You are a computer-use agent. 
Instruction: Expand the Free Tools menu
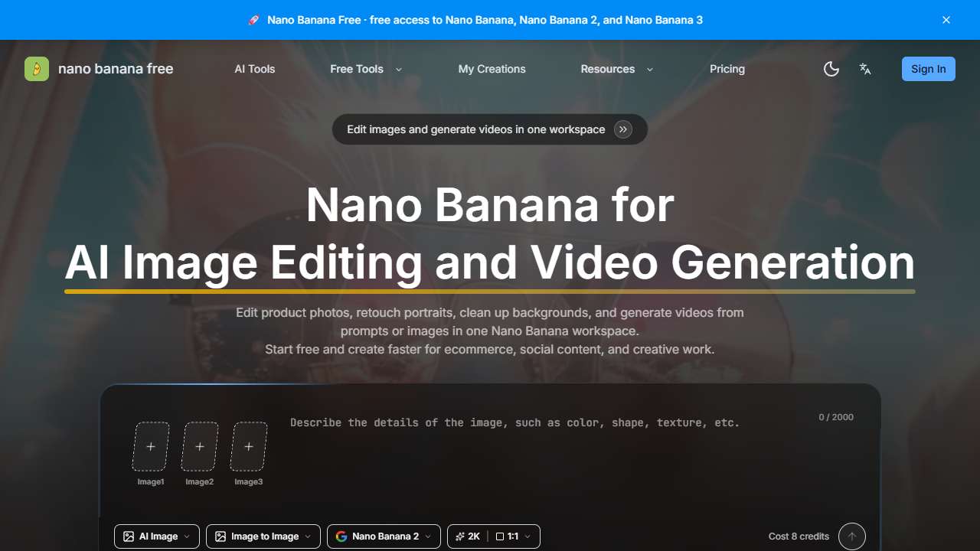(365, 69)
